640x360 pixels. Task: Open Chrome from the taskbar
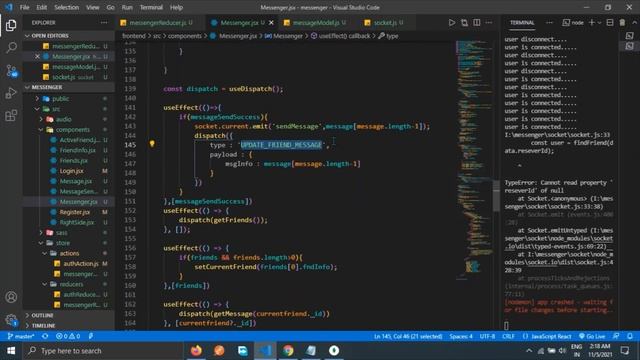(x=288, y=351)
